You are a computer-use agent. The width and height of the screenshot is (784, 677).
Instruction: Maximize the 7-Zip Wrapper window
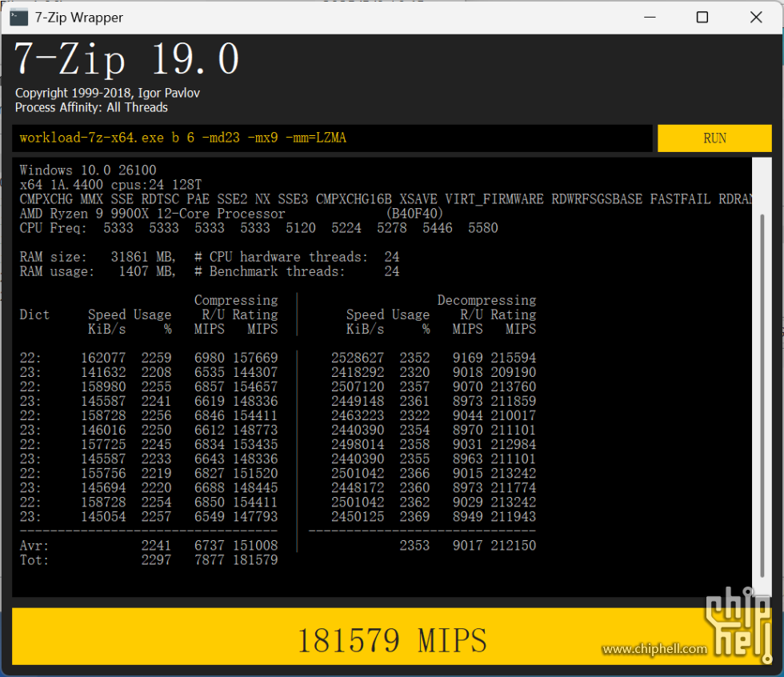(x=702, y=18)
